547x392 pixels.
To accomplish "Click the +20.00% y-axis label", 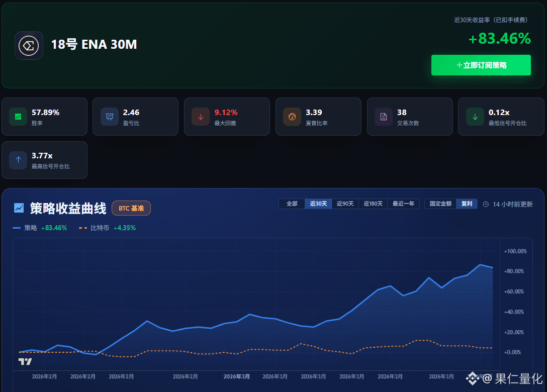I will (514, 332).
